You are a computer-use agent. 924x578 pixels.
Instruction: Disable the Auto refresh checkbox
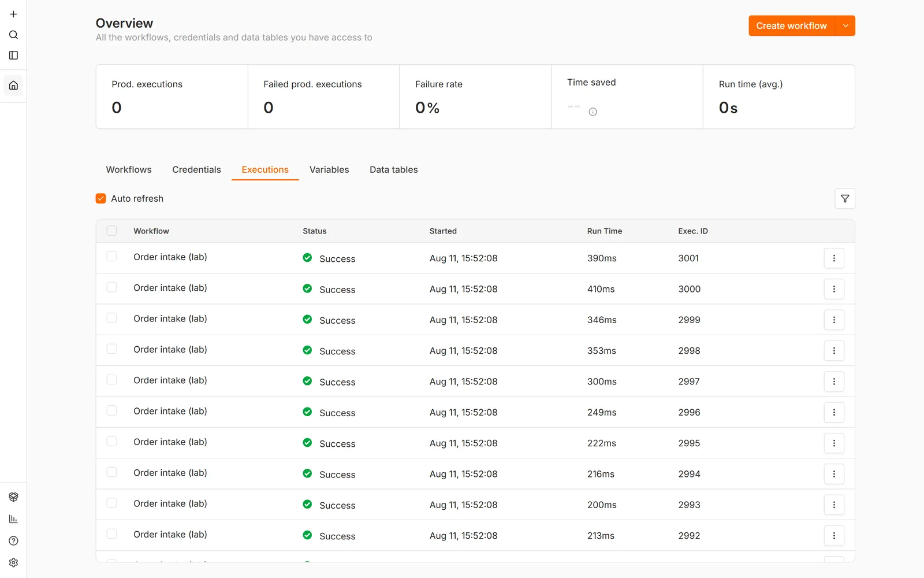pyautogui.click(x=100, y=199)
